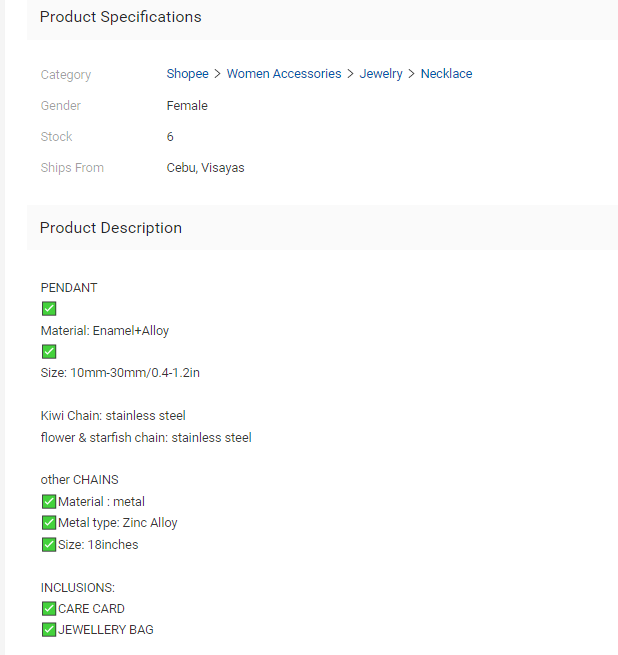
Task: Navigate to the Jewelry category
Action: [381, 74]
